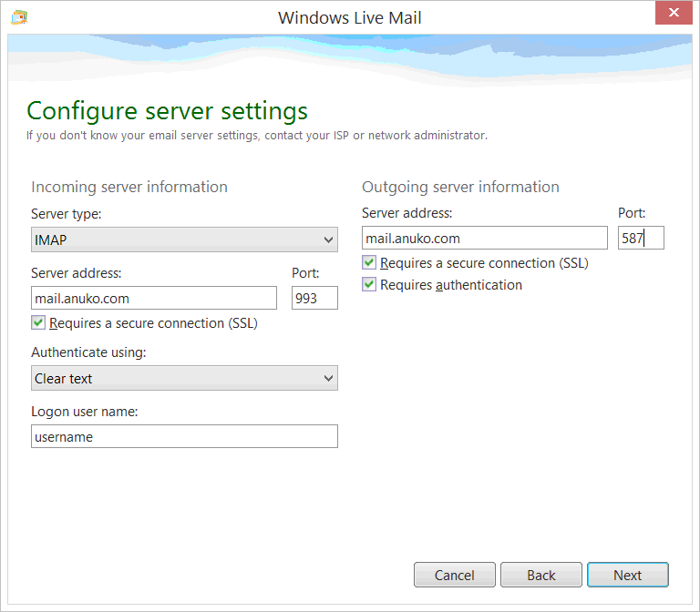Image resolution: width=700 pixels, height=612 pixels.
Task: Click the Logon user name label
Action: click(x=85, y=412)
